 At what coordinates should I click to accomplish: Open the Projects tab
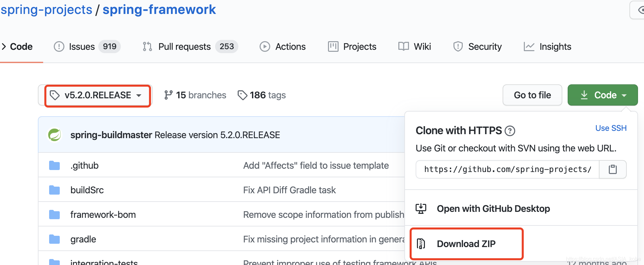coord(352,46)
